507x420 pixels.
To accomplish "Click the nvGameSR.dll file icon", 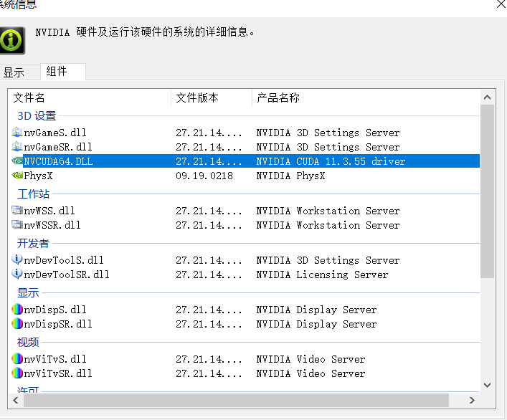I will 16,146.
